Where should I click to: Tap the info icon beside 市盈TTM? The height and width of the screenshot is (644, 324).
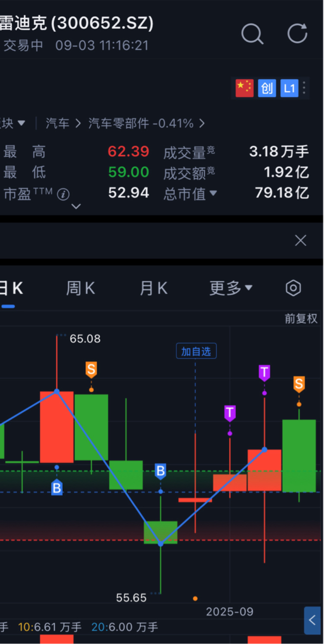63,194
